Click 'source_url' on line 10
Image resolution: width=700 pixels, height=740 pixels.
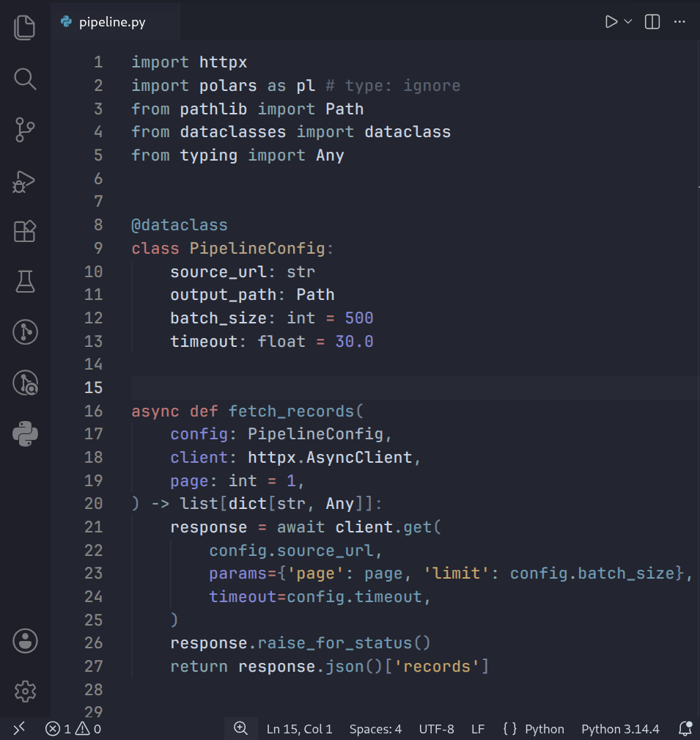[x=218, y=272]
